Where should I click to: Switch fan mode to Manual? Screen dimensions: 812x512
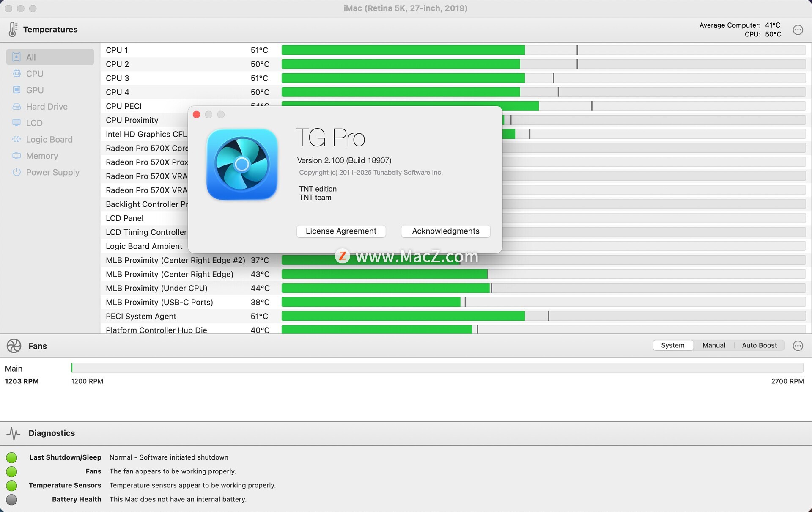pyautogui.click(x=713, y=345)
